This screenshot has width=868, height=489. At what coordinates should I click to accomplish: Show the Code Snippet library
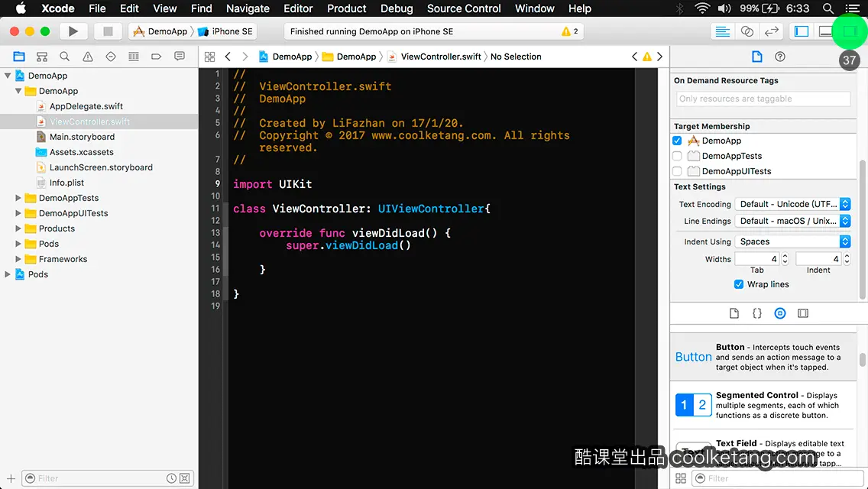click(x=756, y=313)
